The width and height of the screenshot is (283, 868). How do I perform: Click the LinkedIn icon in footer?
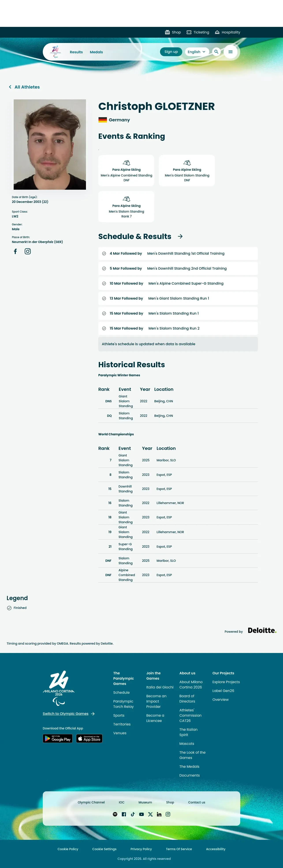(x=159, y=814)
